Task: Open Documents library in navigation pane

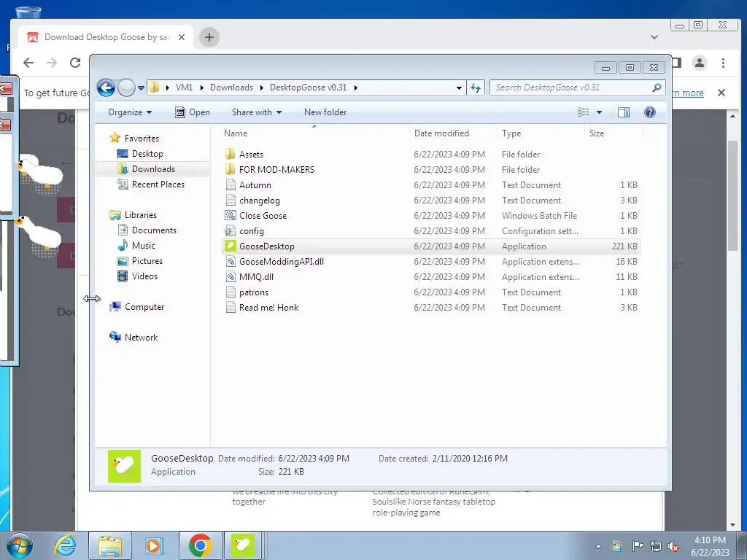Action: [154, 230]
